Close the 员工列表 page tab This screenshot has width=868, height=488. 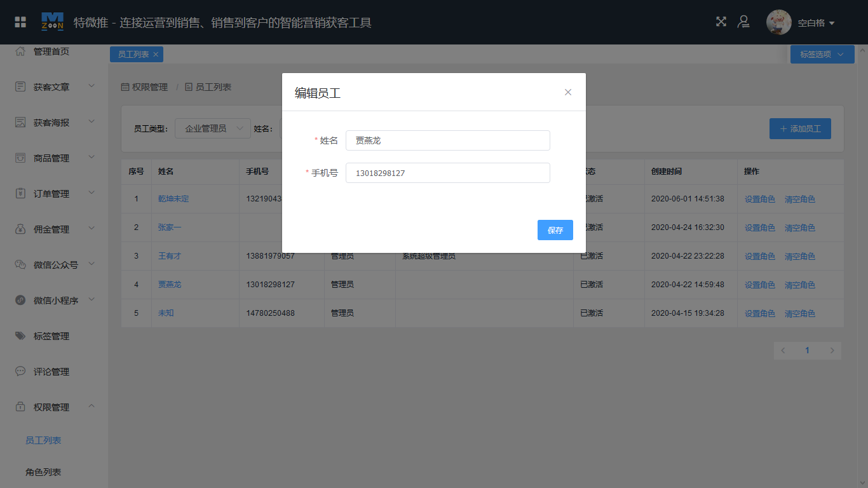(156, 55)
